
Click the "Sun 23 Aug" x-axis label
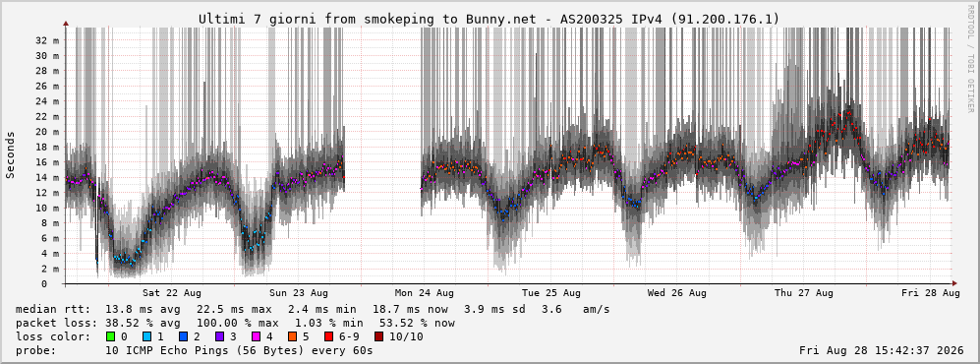point(299,293)
